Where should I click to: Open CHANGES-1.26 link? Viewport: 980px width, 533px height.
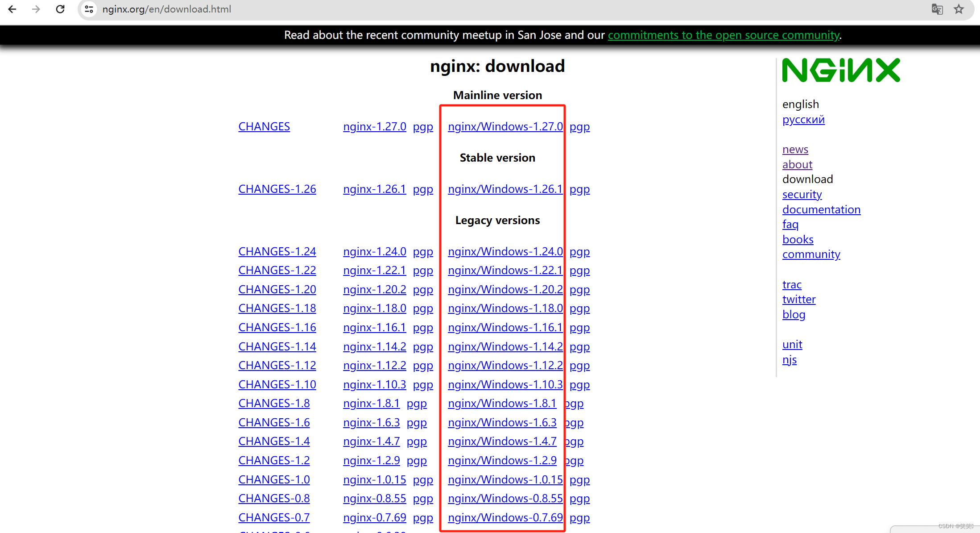(277, 189)
